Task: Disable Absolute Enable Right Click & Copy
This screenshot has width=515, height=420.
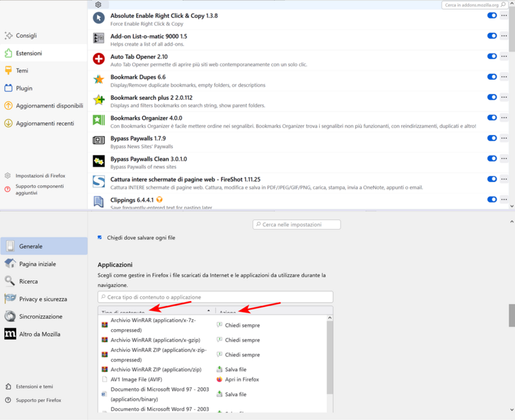Action: click(x=492, y=15)
